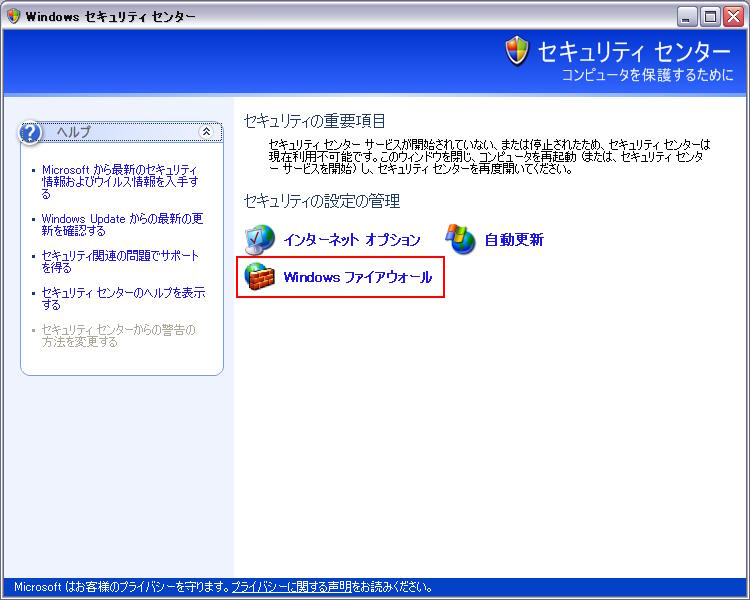Click the セキュリティの設定の管理 heading

coord(322,201)
